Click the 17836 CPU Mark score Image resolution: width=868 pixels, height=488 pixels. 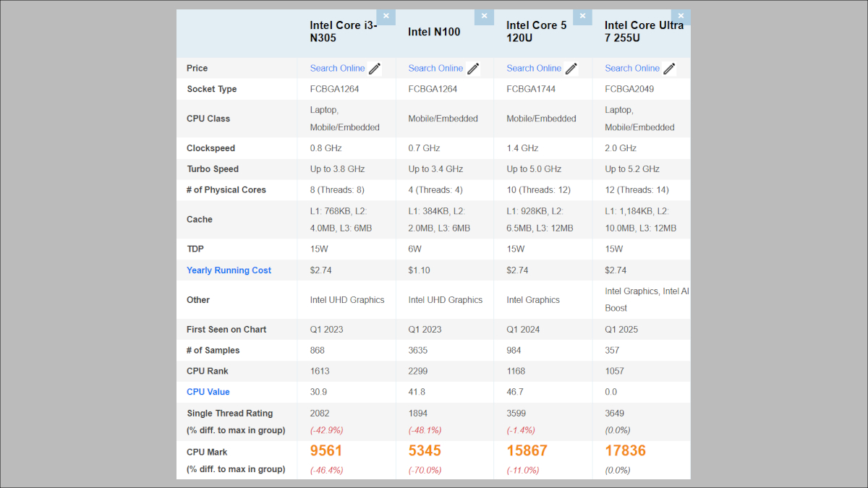tap(625, 451)
